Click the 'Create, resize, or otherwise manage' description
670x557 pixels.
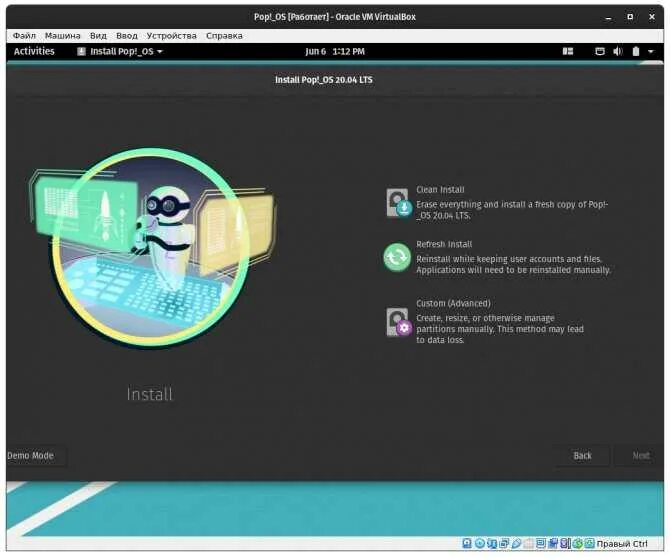coord(500,329)
